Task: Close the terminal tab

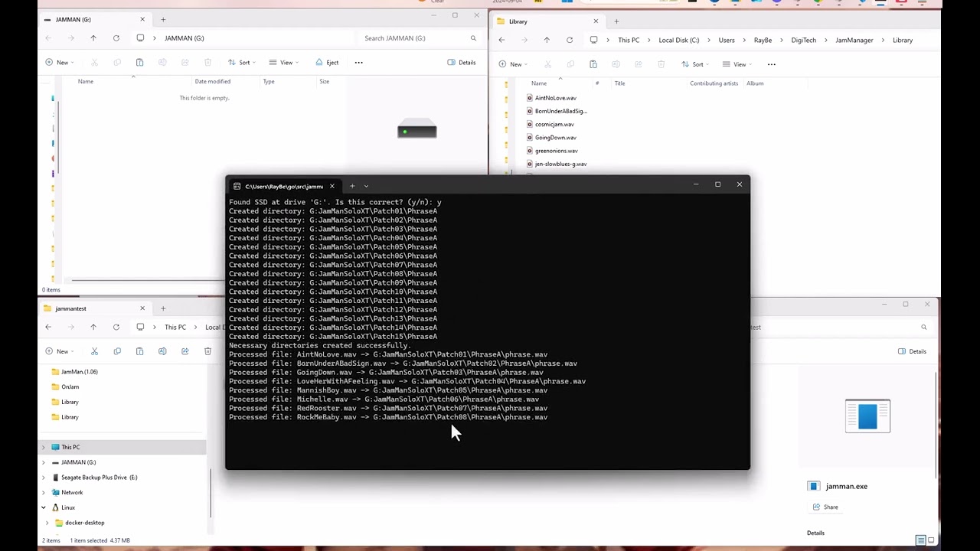Action: [332, 186]
